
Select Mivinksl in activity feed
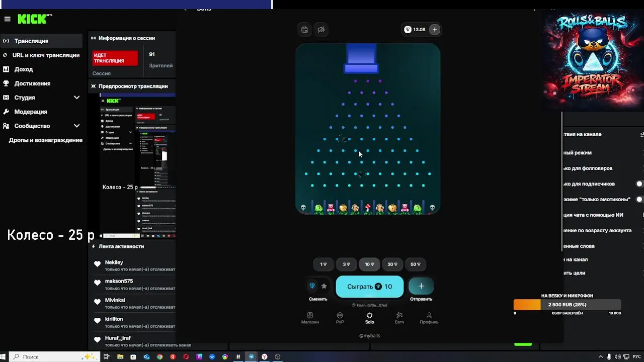coord(115,300)
